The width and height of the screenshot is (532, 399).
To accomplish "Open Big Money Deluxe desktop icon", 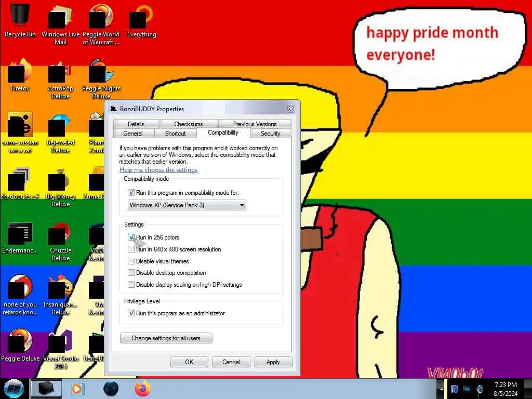I will 60,187.
